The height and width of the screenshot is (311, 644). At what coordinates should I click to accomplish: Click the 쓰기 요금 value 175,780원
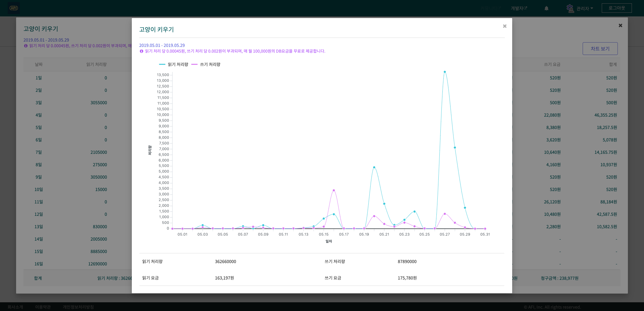(x=407, y=278)
